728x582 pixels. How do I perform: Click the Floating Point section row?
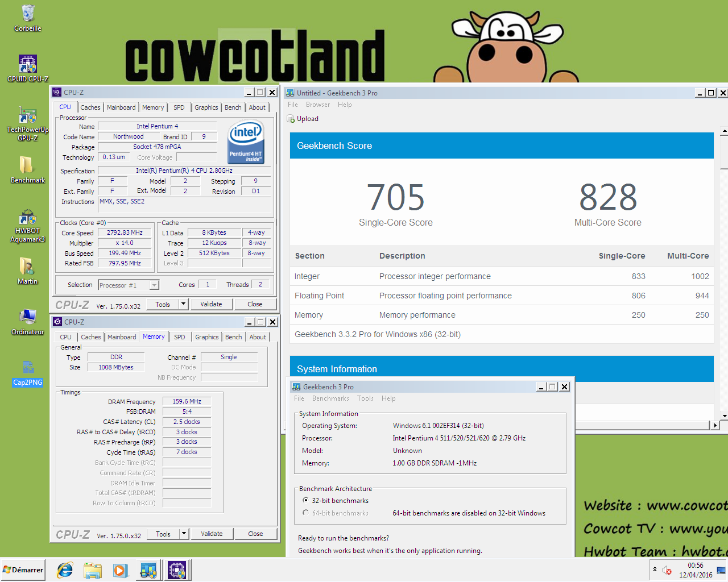pos(502,296)
